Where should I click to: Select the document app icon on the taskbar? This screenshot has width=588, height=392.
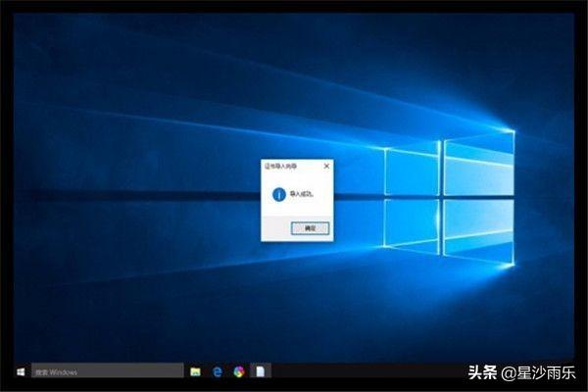point(261,371)
